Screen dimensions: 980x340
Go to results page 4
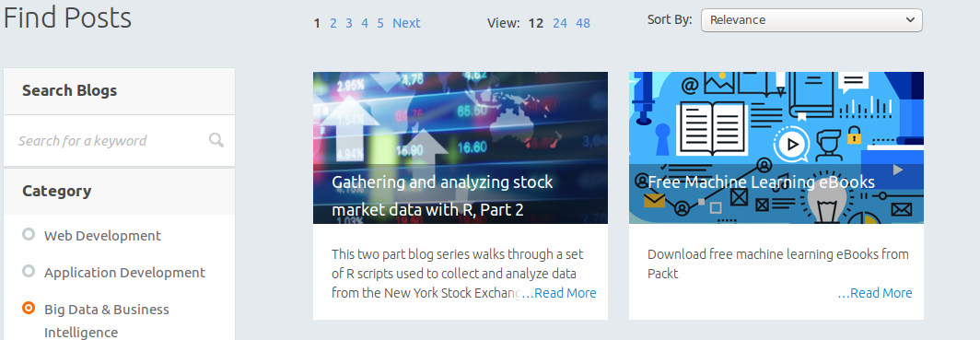pos(365,23)
